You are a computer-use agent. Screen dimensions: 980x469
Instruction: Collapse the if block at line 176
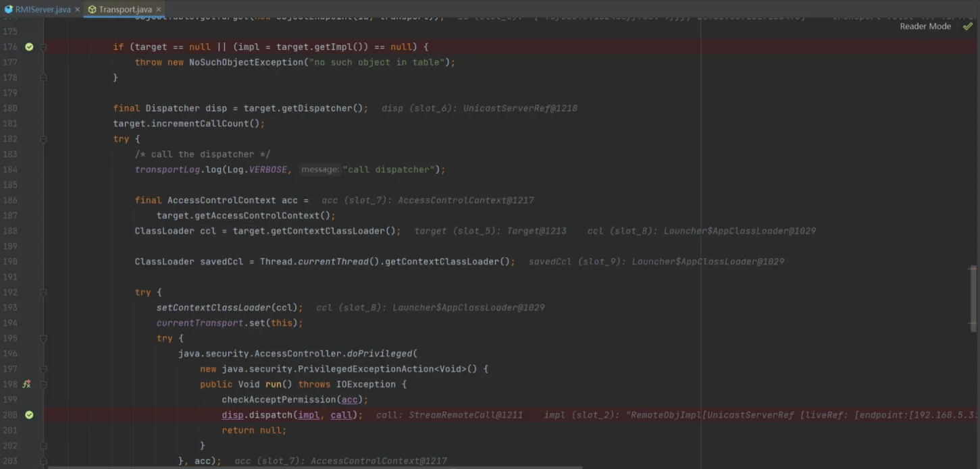point(43,47)
